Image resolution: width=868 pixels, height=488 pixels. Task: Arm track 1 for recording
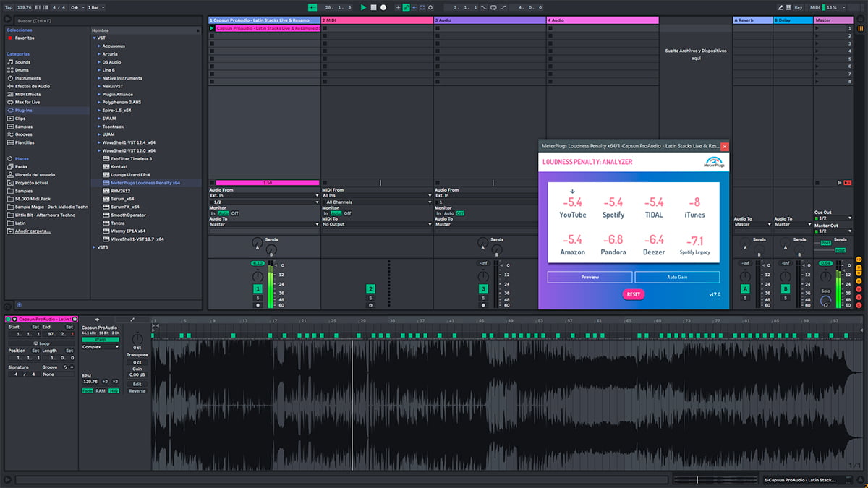coord(258,306)
